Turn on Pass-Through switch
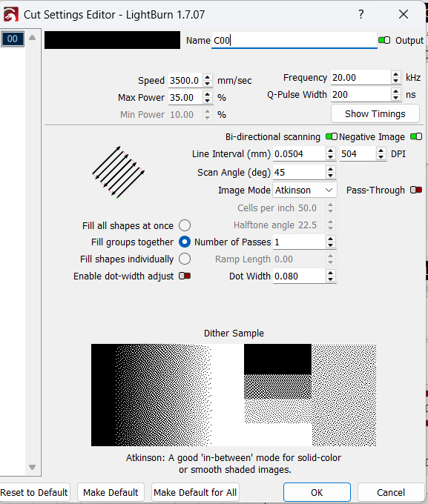The width and height of the screenshot is (428, 504). (x=416, y=190)
